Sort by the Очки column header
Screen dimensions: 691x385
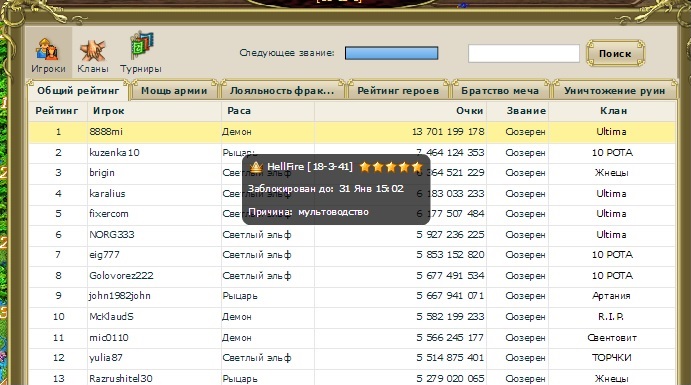click(470, 111)
